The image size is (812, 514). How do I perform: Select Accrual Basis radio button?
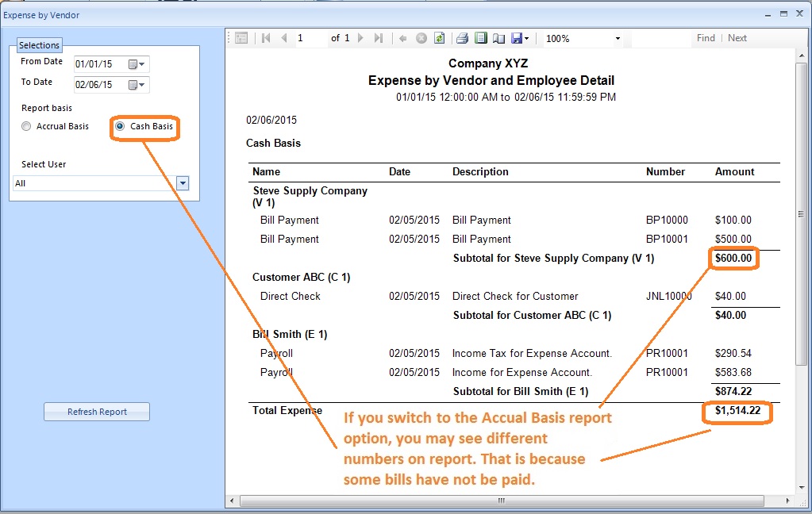27,127
